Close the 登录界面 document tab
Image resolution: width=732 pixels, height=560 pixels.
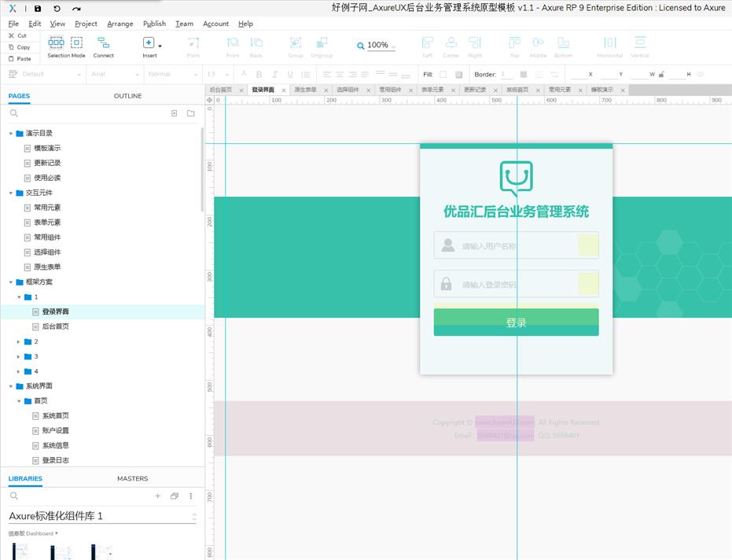click(283, 90)
